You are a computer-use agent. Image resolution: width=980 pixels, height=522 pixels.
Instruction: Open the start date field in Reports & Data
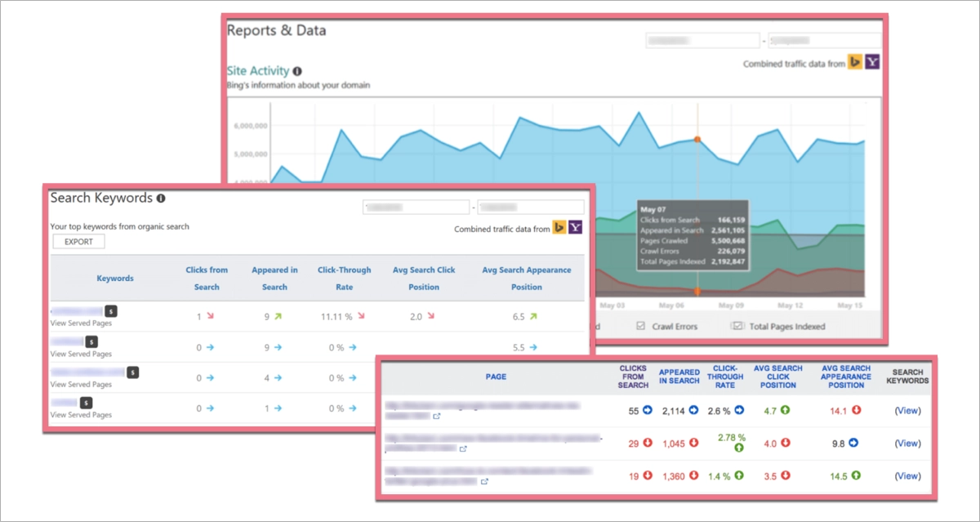(702, 39)
